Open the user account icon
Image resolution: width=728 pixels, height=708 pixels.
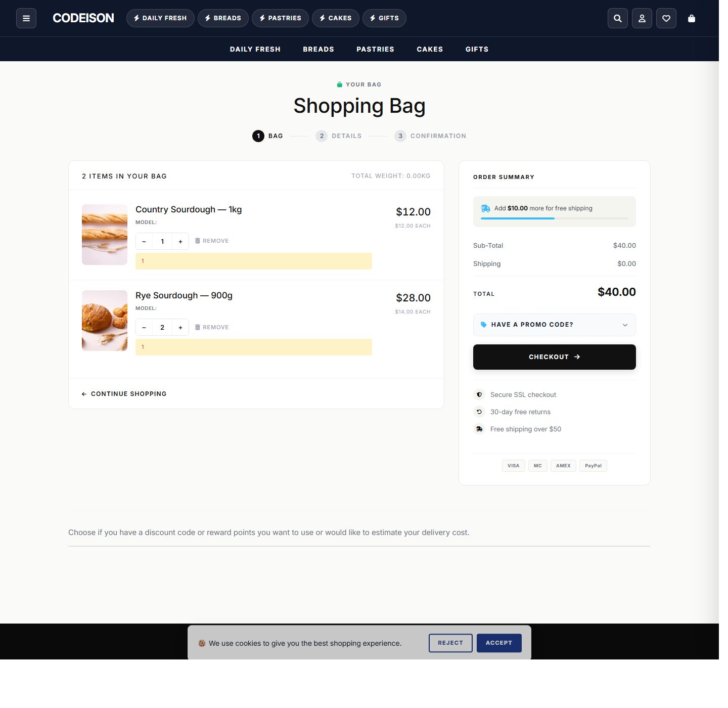click(642, 18)
